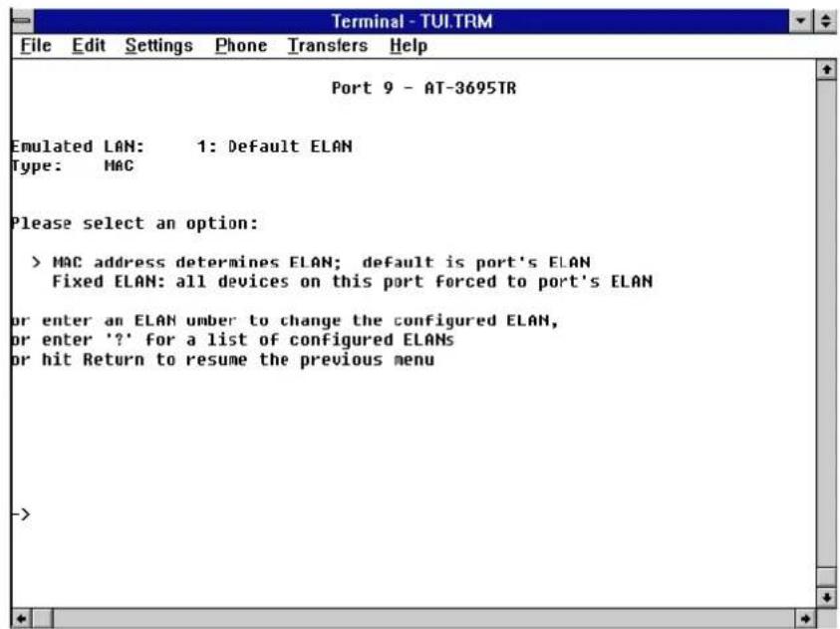Click 'or hit Return to resume' line
The height and width of the screenshot is (629, 840).
[222, 360]
